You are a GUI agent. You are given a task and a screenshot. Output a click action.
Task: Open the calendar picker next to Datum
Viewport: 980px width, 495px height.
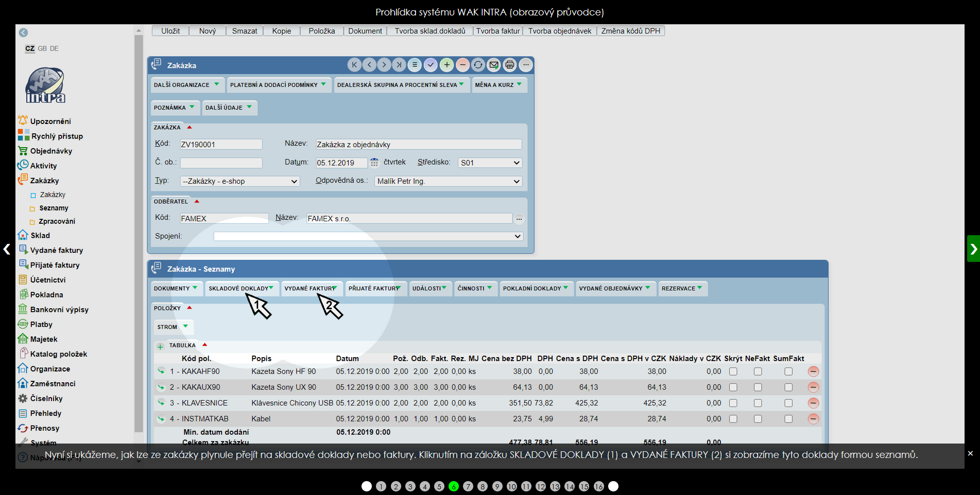[374, 163]
